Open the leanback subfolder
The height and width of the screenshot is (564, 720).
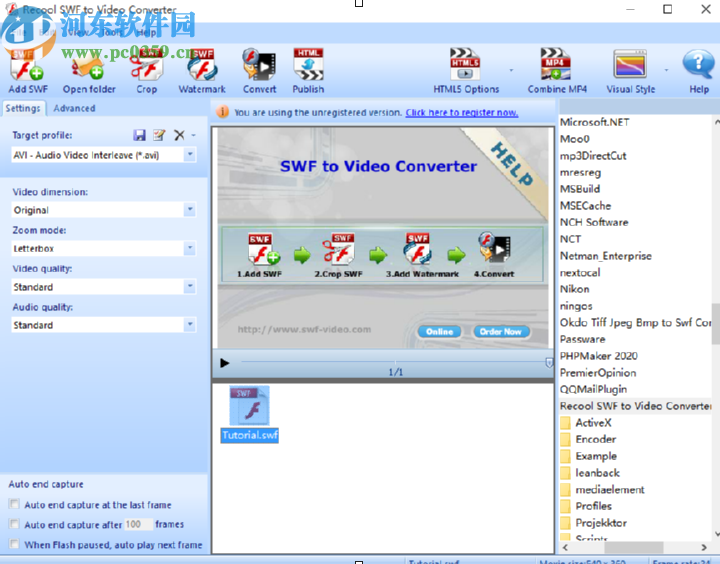click(591, 473)
